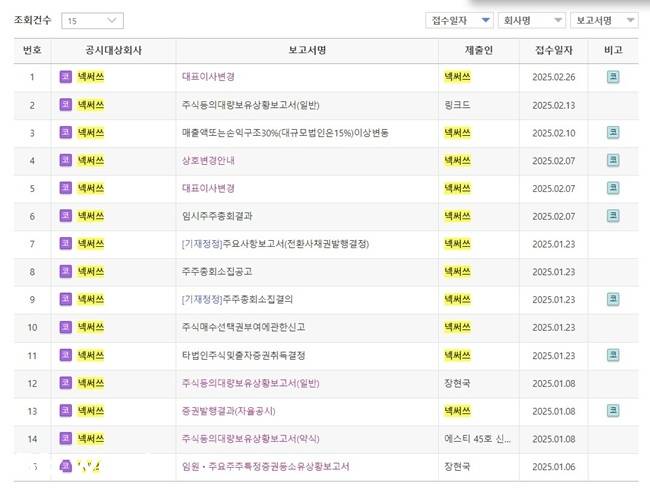Click the purple KOSDAQ icon in row 7
The width and height of the screenshot is (650, 490).
click(x=65, y=244)
